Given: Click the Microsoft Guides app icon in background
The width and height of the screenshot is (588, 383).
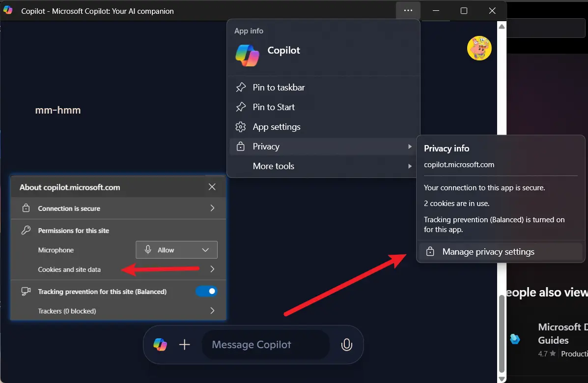Looking at the screenshot, I should click(515, 339).
